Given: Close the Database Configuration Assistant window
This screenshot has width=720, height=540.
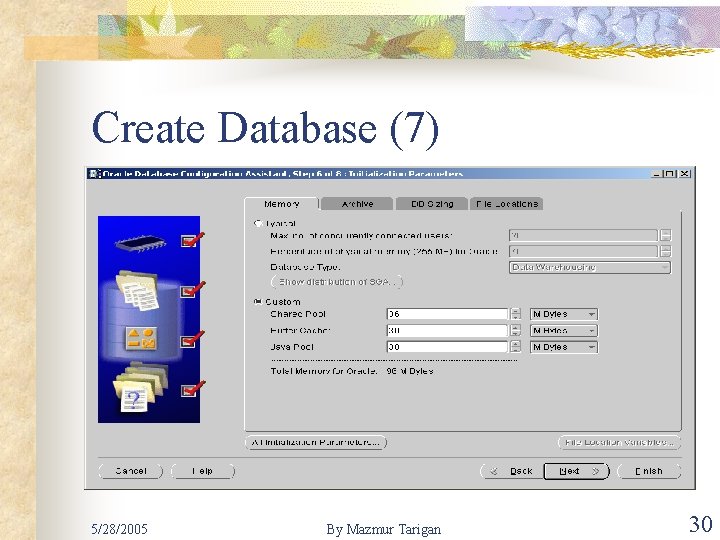Looking at the screenshot, I should point(685,174).
